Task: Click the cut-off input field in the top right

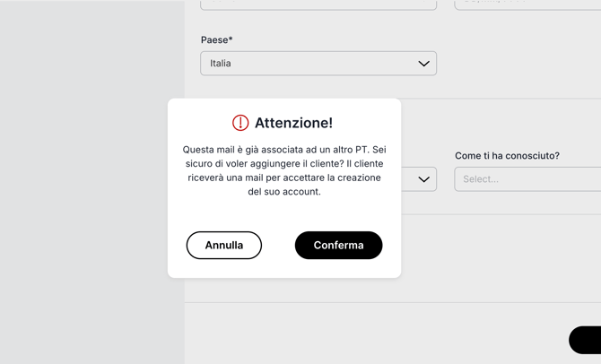Action: tap(527, 5)
